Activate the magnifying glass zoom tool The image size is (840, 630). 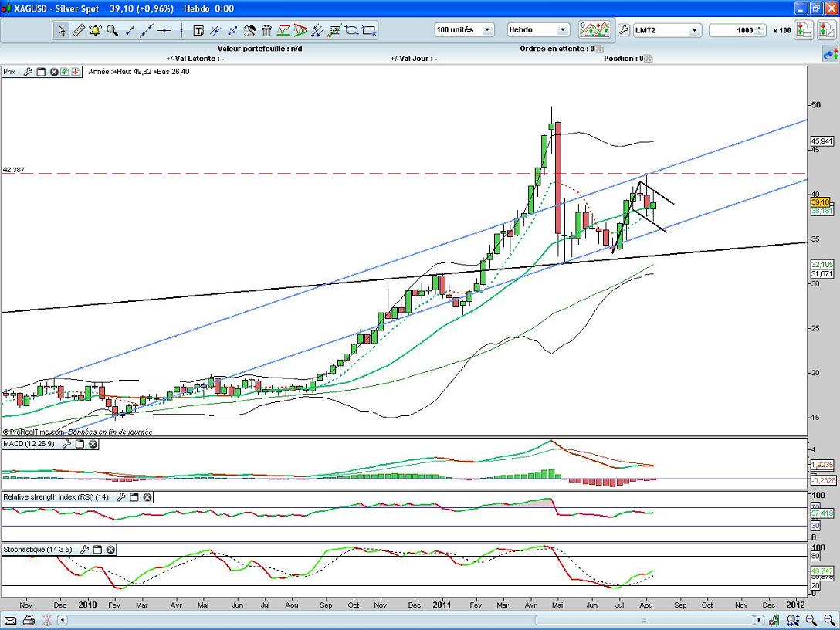click(x=113, y=30)
